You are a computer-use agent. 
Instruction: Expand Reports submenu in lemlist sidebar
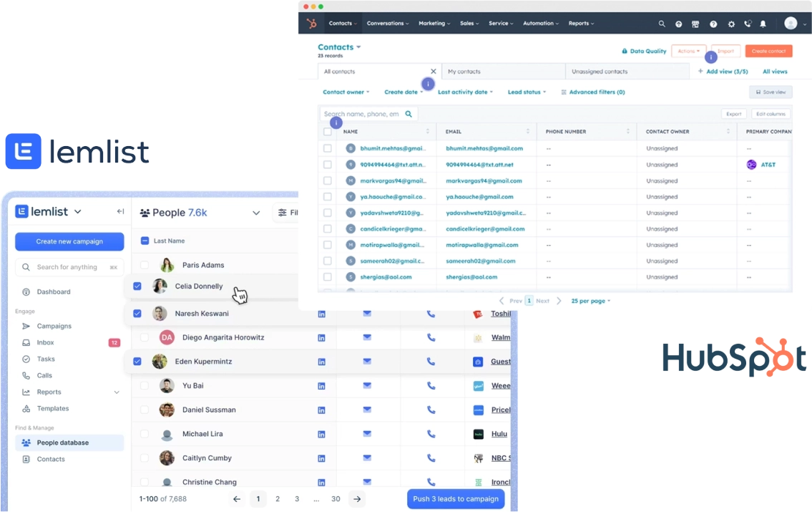[117, 392]
